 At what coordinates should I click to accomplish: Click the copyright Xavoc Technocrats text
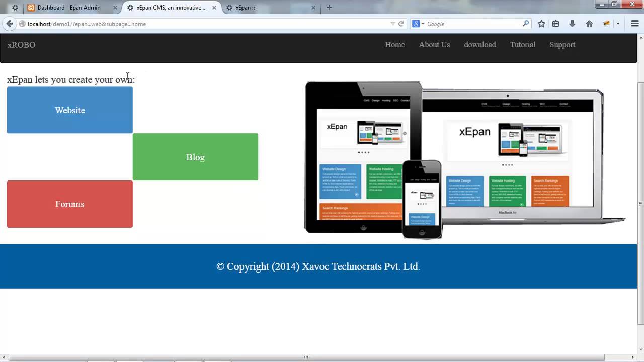[x=318, y=266]
